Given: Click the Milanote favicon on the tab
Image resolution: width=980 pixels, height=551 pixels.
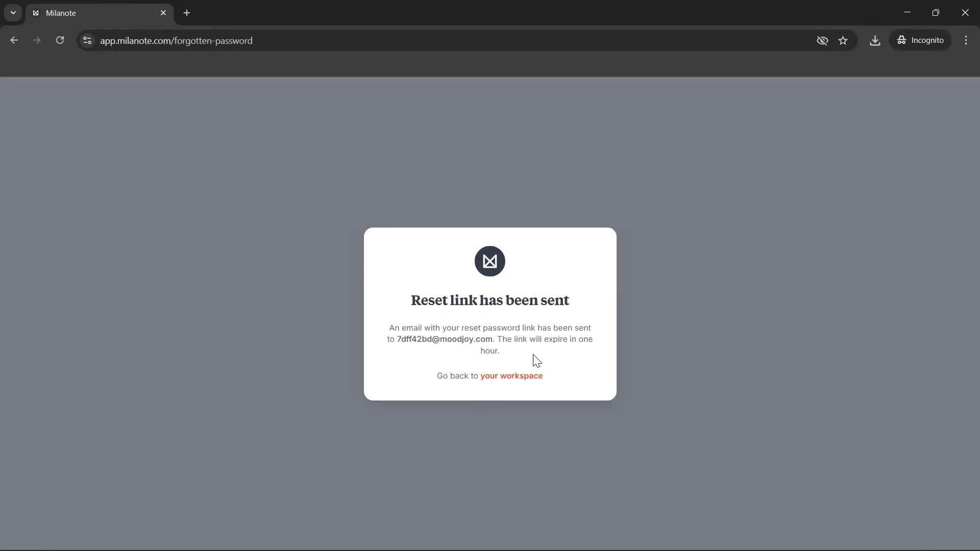Looking at the screenshot, I should tap(36, 13).
